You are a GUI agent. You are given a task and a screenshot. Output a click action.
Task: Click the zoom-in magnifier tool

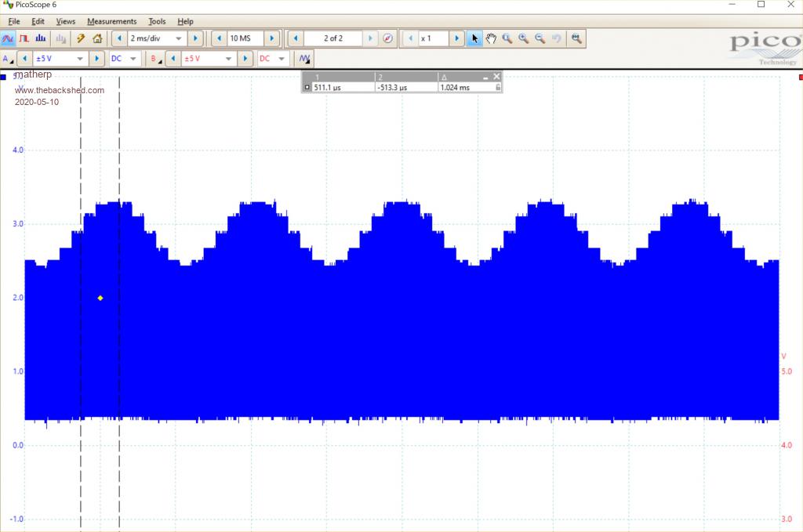click(x=524, y=38)
